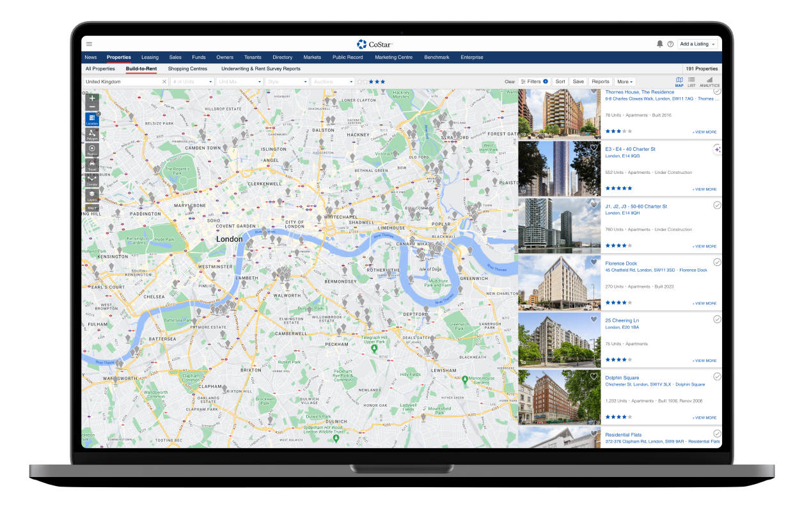Select the Florence Dock checkmark
Image resolution: width=809 pixels, height=532 pixels.
click(x=717, y=262)
